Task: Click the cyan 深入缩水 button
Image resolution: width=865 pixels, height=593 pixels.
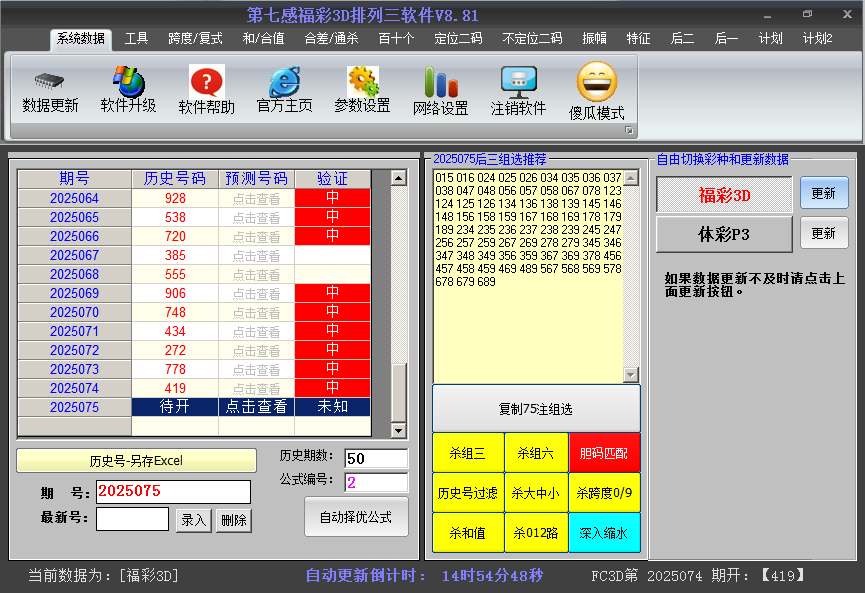Action: point(604,533)
